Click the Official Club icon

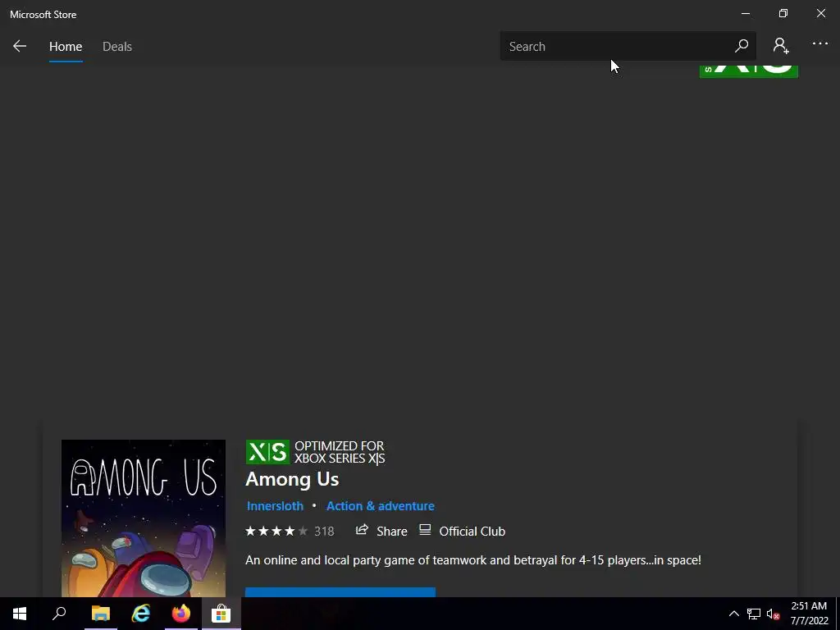click(x=425, y=530)
